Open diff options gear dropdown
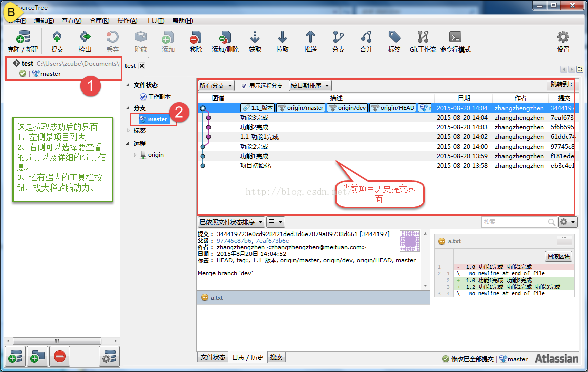Screen dimensions: 588x372 click(567, 222)
